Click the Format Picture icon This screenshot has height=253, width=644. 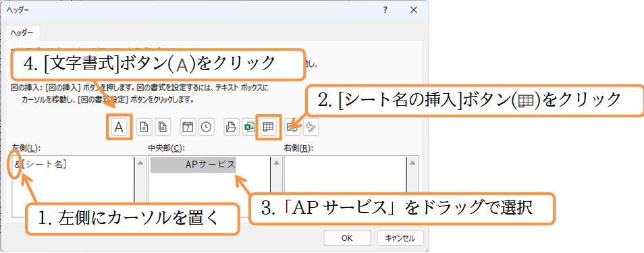[x=311, y=128]
